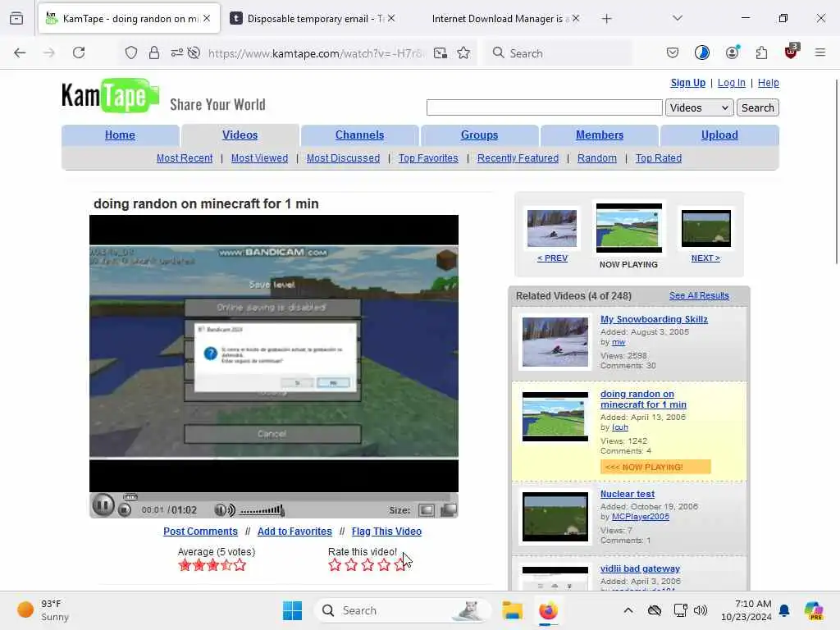The width and height of the screenshot is (840, 630).
Task: Reload the page with refresh icon
Action: coord(79,52)
